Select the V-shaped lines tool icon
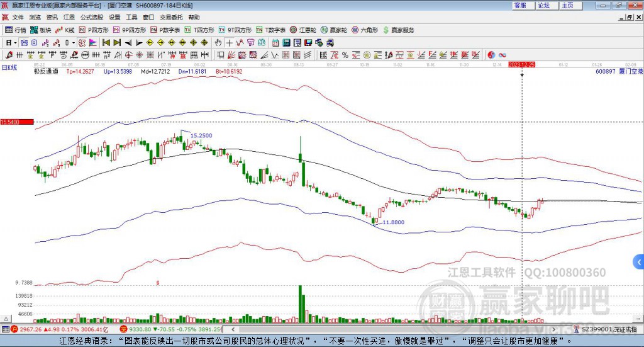644x347 pixels. (275, 55)
